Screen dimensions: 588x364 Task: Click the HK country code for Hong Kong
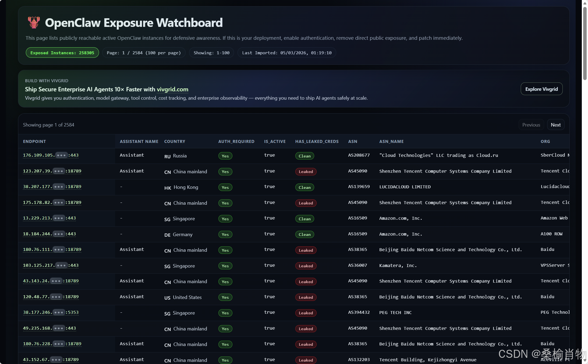point(168,188)
